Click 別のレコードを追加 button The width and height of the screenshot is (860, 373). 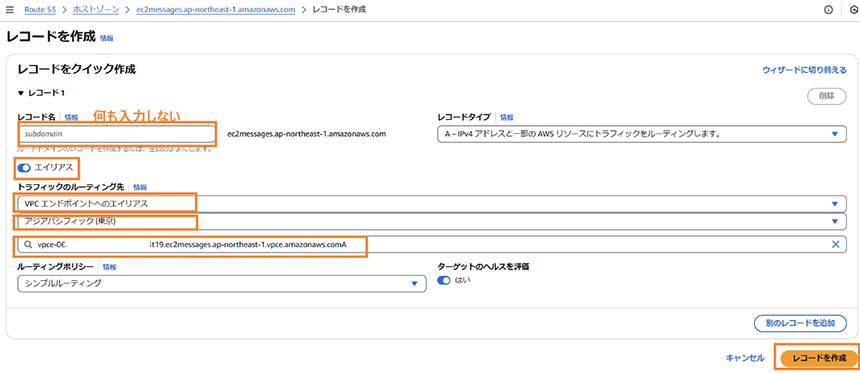coord(800,323)
